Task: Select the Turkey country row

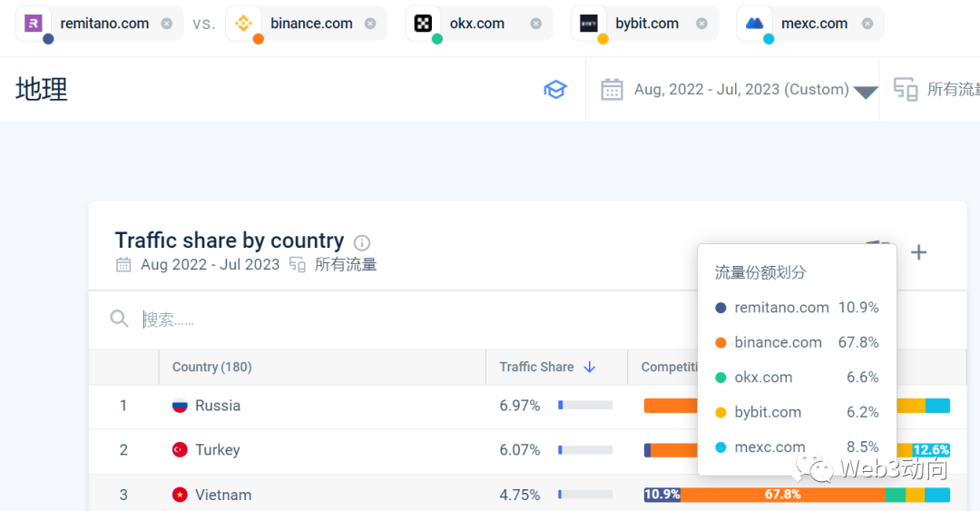Action: (x=527, y=451)
